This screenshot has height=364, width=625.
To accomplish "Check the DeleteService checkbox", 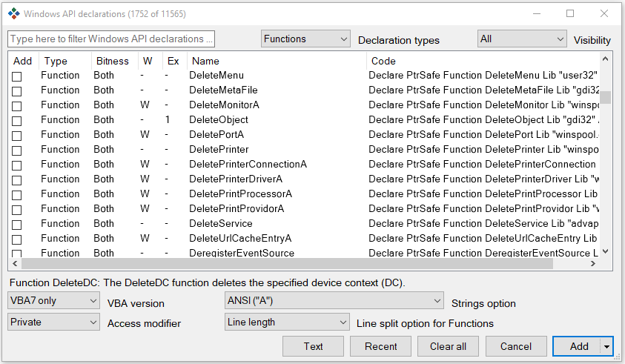I will [17, 225].
